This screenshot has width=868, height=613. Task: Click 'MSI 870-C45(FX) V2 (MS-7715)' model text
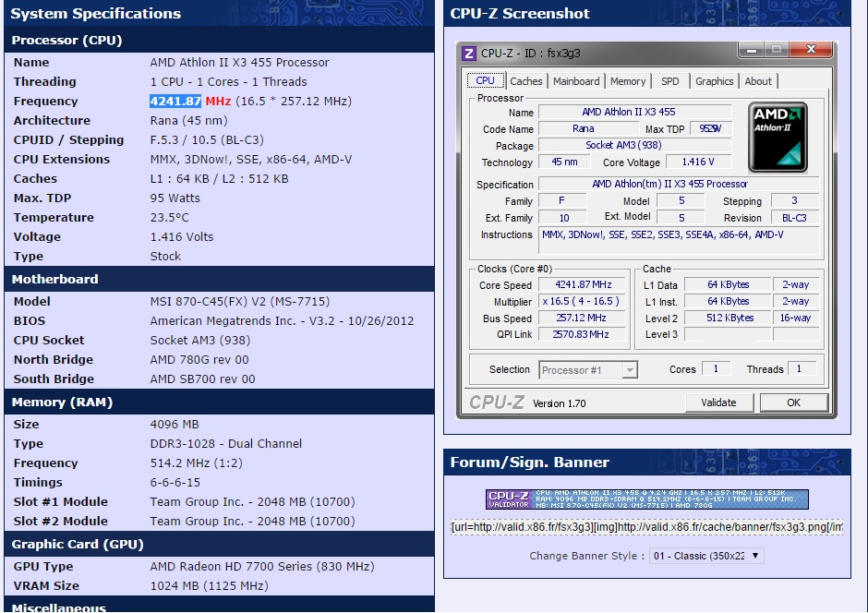240,302
